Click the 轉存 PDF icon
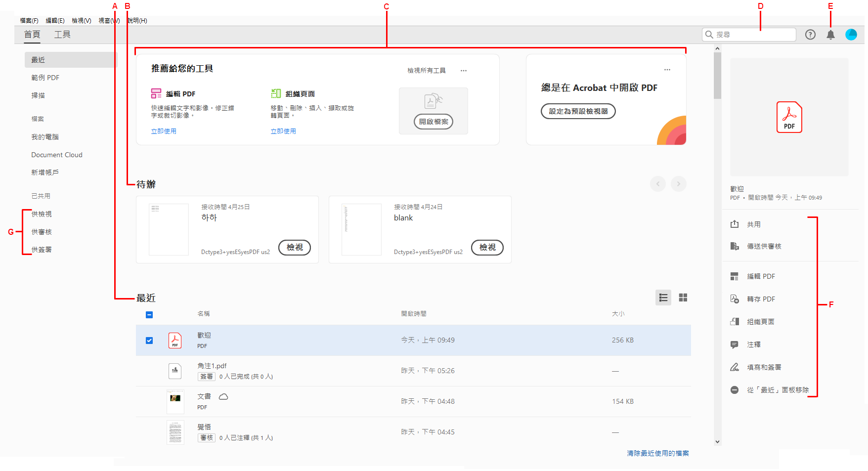The width and height of the screenshot is (868, 471). point(735,299)
